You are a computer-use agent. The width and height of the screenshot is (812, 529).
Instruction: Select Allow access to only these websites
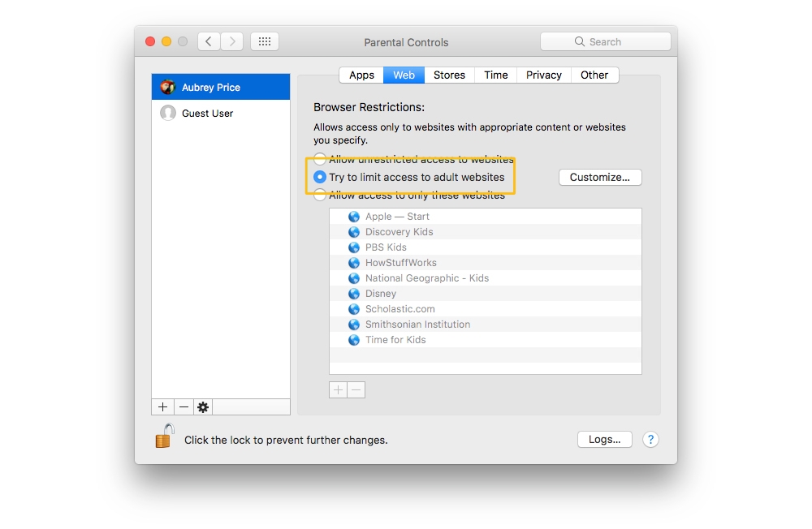pos(320,196)
